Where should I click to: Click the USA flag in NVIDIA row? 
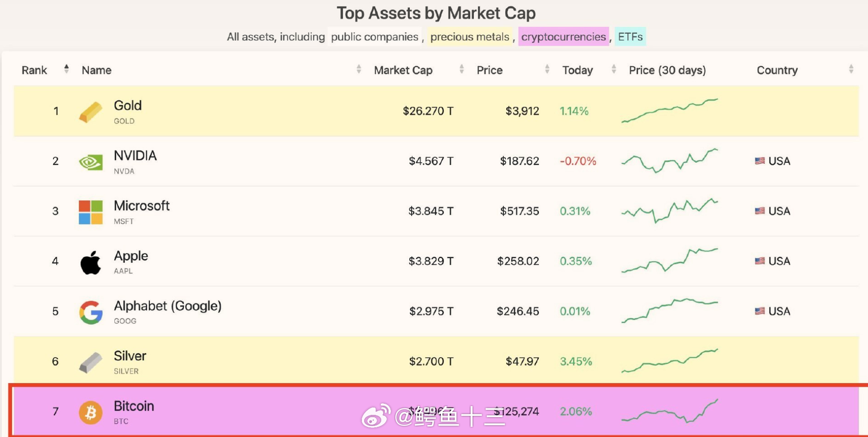[x=760, y=161]
